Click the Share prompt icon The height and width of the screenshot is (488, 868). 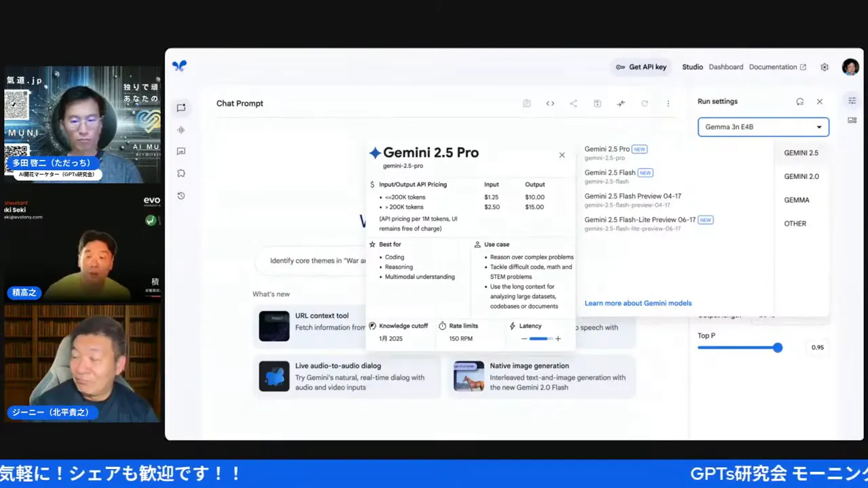(x=574, y=104)
